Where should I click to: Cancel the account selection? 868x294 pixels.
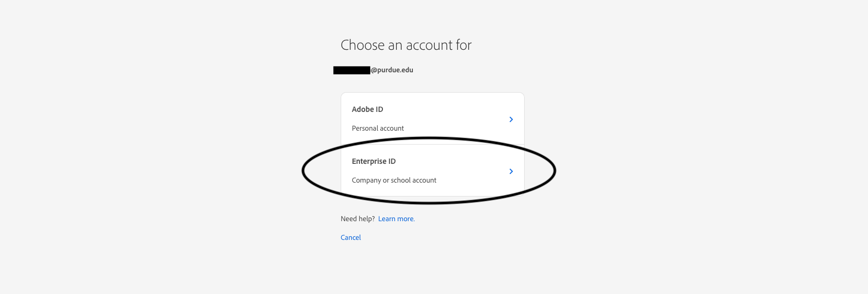[x=351, y=238]
